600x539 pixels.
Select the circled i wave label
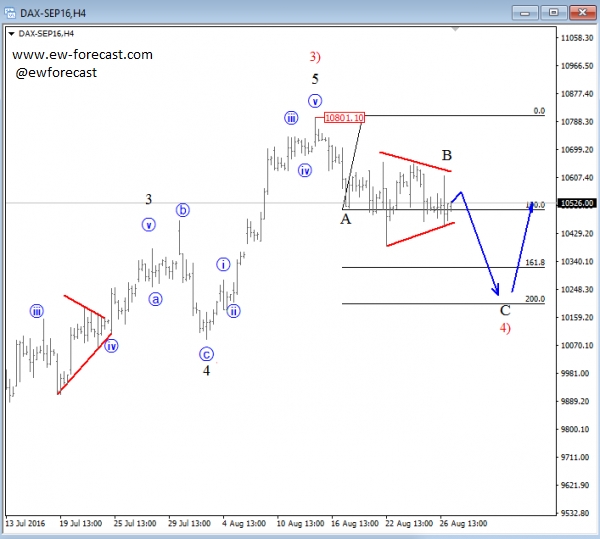coord(223,264)
